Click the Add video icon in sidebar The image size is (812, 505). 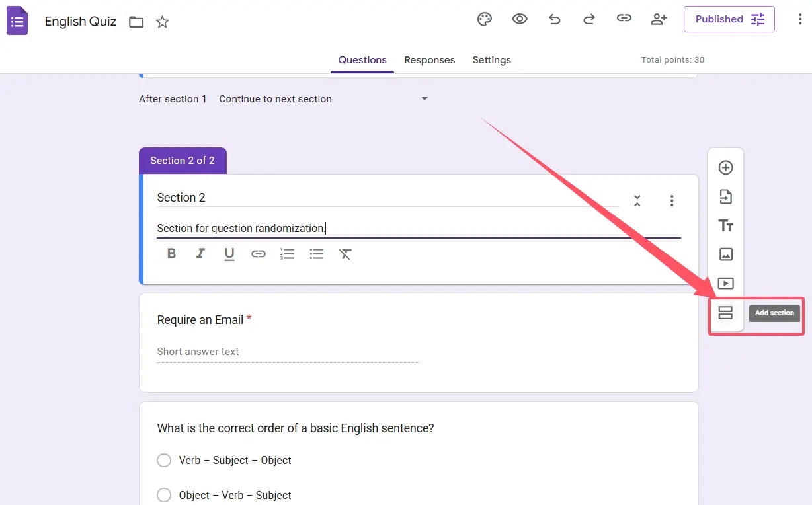pyautogui.click(x=725, y=284)
